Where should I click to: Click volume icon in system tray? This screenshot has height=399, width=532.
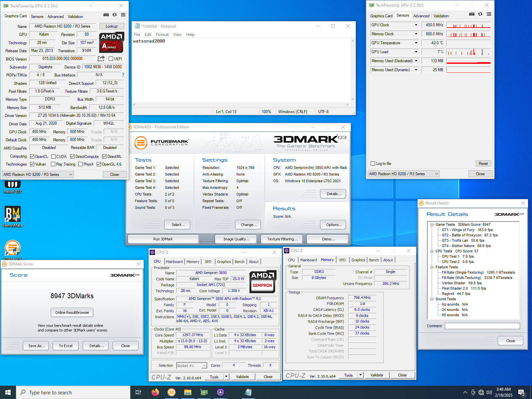coord(489,392)
